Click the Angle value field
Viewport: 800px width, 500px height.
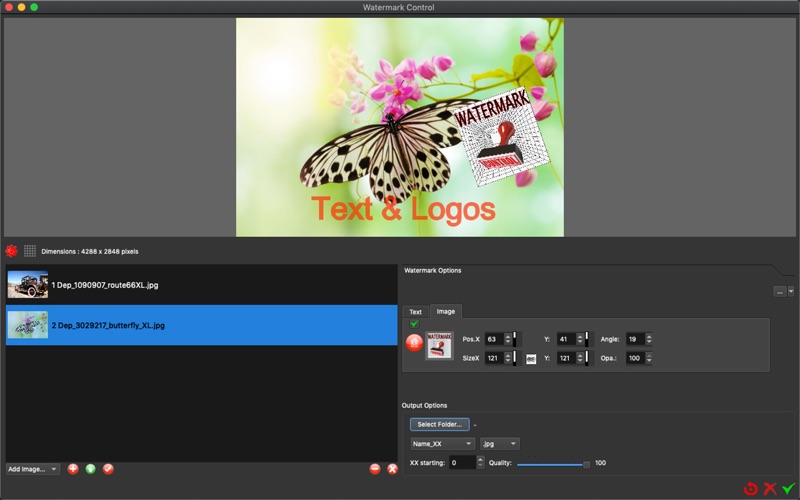click(635, 339)
